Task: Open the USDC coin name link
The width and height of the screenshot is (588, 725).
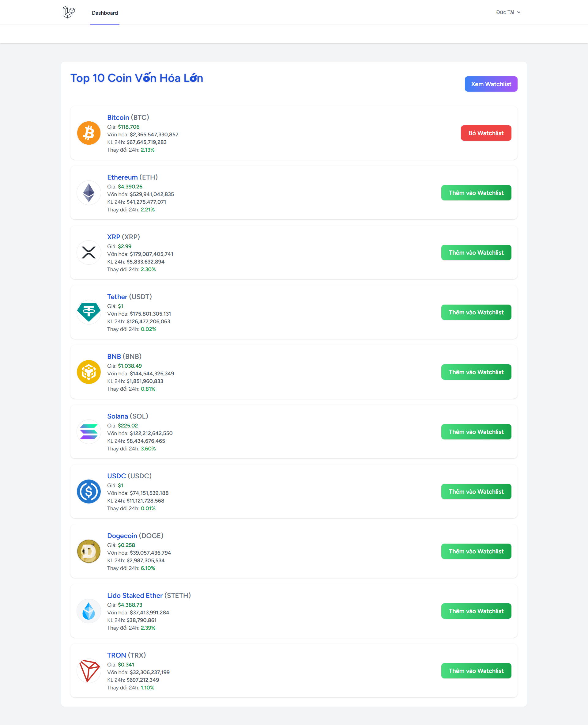Action: coord(116,476)
